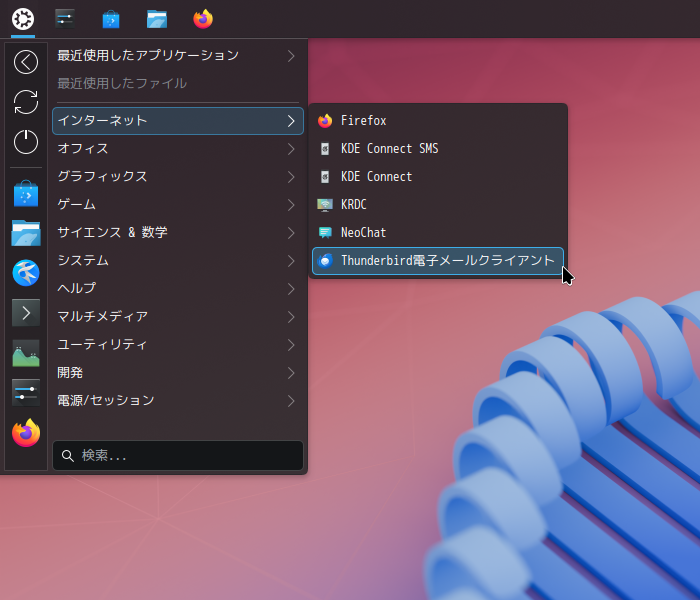700x600 pixels.
Task: Click the circular arrows reboot icon
Action: (26, 102)
